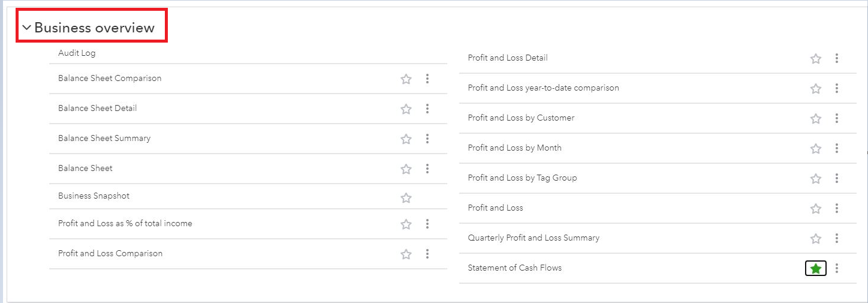Favorite the Business Snapshot report star

pos(406,198)
